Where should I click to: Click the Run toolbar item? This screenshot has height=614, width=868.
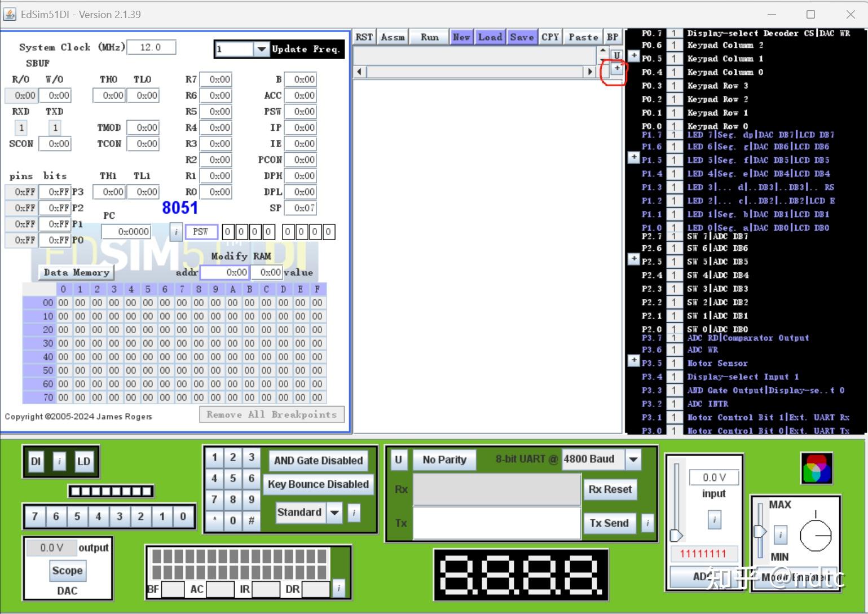tap(429, 36)
